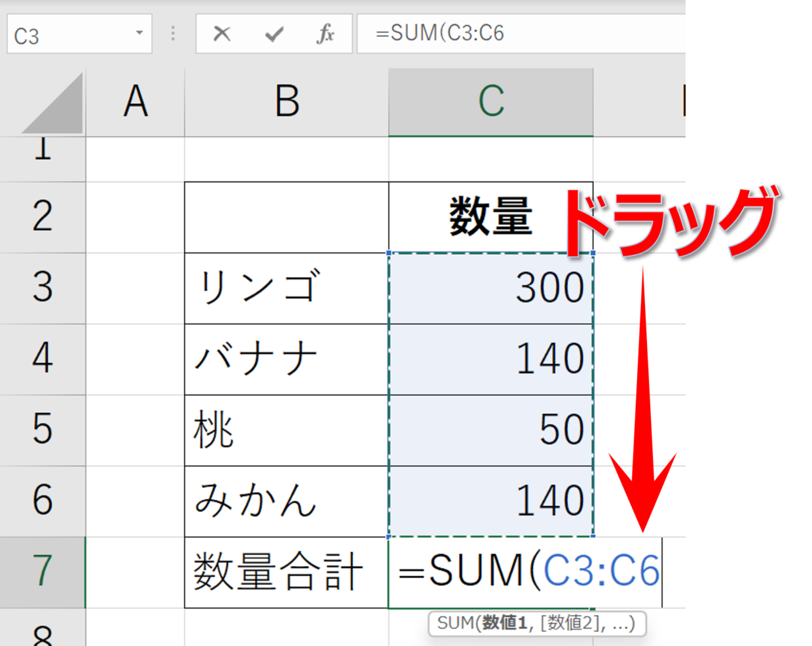Select column B header
Viewport: 812px width, 646px height.
click(287, 102)
